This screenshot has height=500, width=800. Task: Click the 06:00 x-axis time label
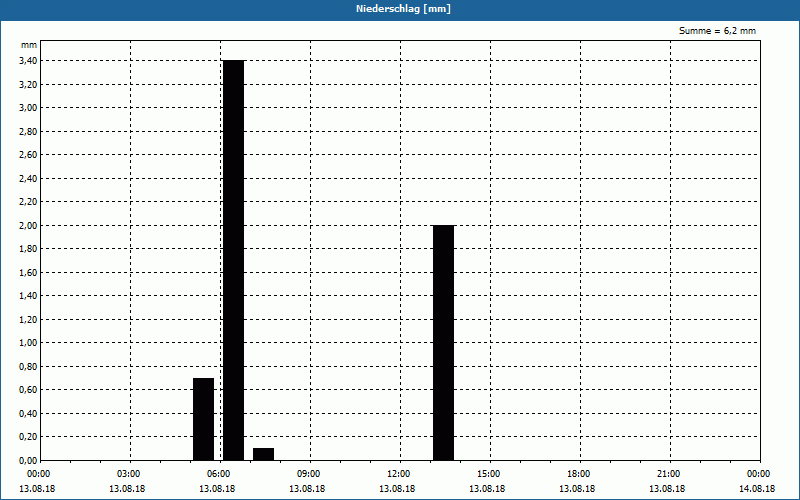218,474
